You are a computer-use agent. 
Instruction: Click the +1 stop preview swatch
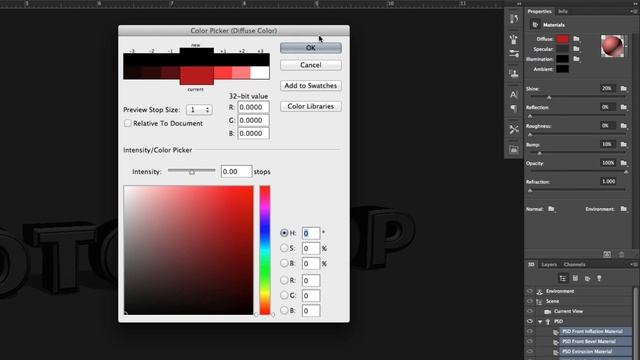click(223, 73)
